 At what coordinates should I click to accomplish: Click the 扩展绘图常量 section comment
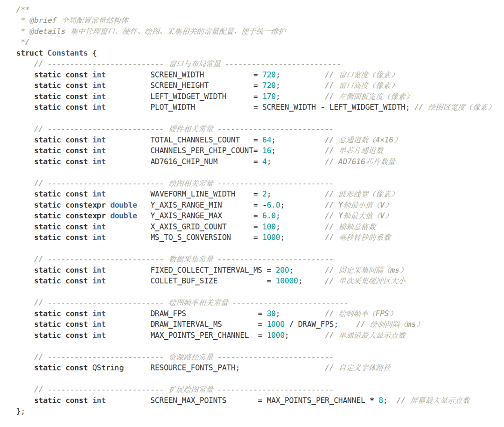tap(192, 390)
